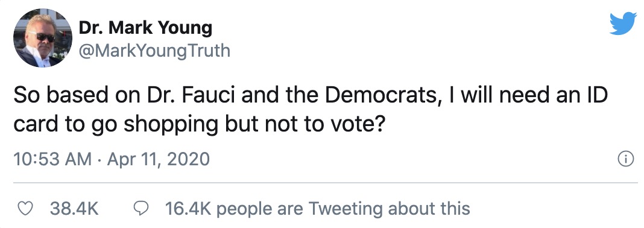Open the Twitter info circle icon
The width and height of the screenshot is (644, 228).
625,159
